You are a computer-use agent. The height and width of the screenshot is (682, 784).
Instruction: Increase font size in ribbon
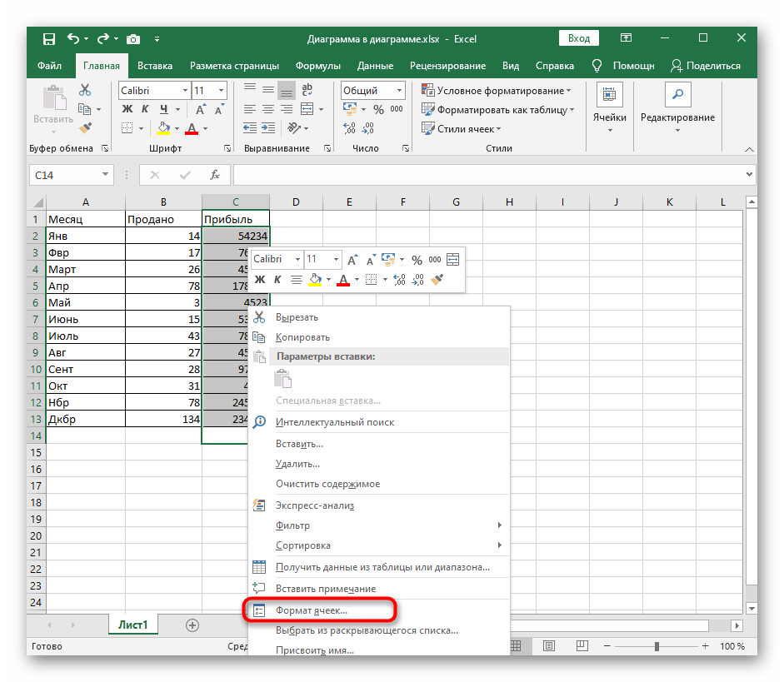[201, 109]
